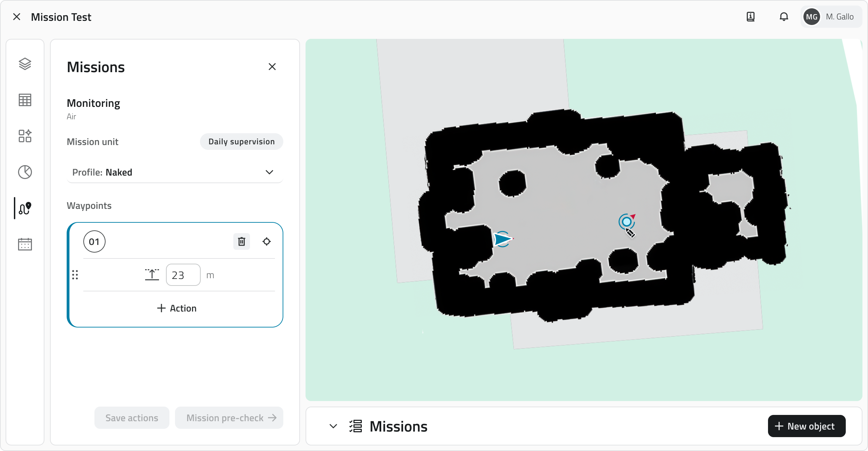
Task: Open the table grid sidebar icon
Action: coord(25,100)
